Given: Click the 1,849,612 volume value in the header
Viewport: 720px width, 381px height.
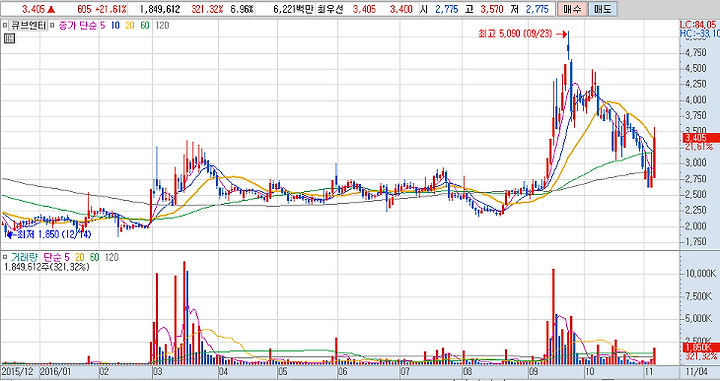Looking at the screenshot, I should click(x=160, y=9).
